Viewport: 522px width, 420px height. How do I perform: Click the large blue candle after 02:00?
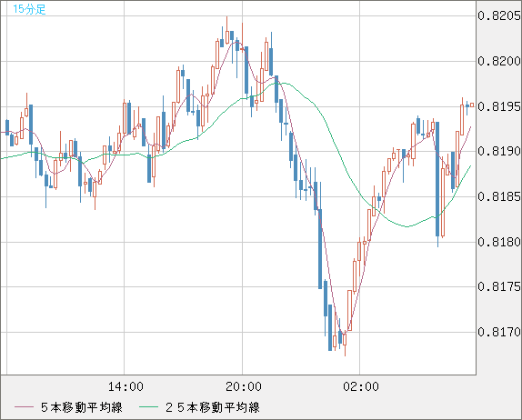point(437,179)
